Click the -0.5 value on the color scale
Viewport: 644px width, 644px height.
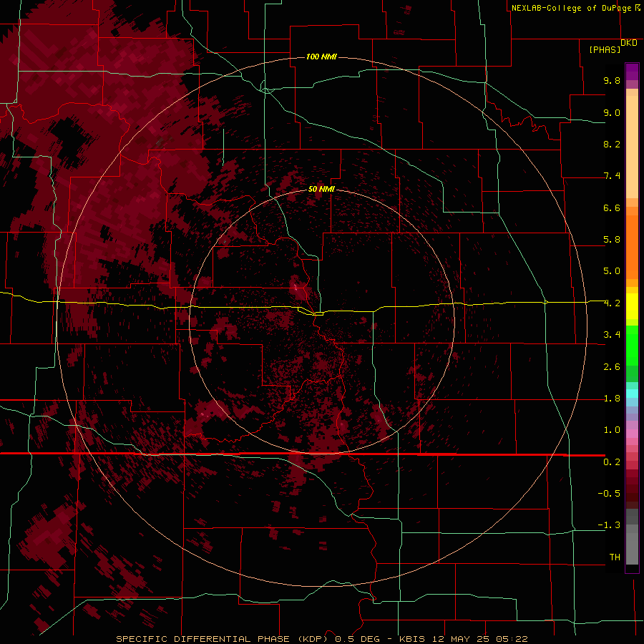click(x=609, y=494)
